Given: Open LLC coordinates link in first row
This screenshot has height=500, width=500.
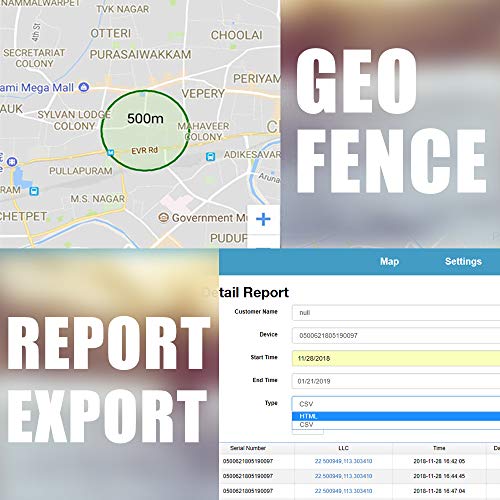Looking at the screenshot, I should (x=343, y=461).
